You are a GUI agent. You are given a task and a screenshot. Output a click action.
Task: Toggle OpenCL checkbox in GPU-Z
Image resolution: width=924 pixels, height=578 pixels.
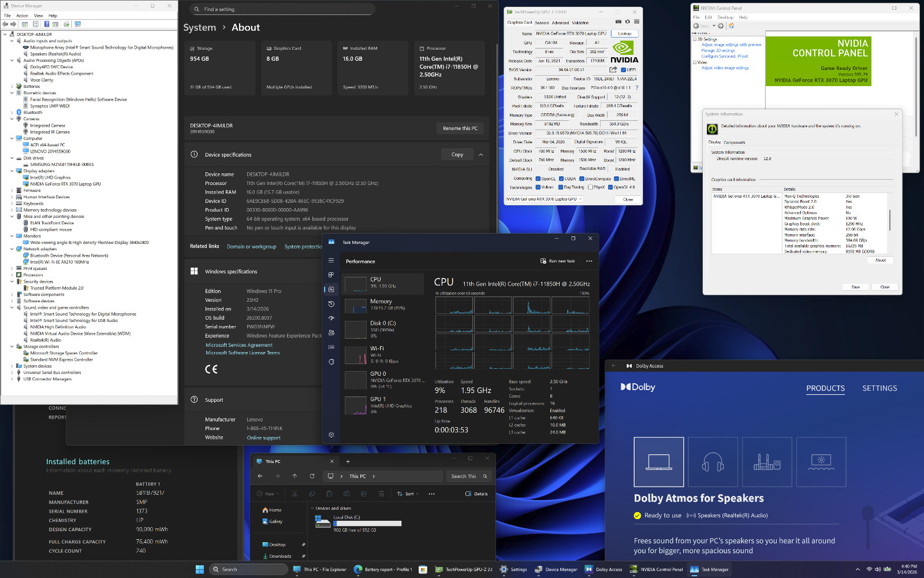pyautogui.click(x=538, y=179)
